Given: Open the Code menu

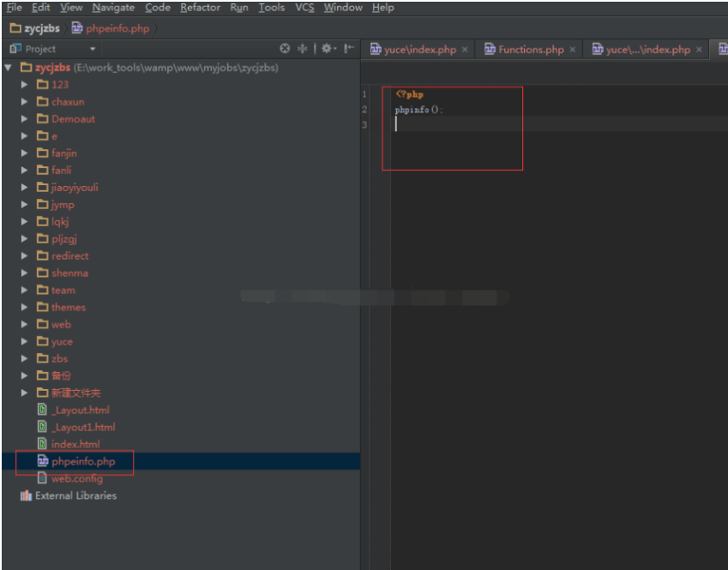Looking at the screenshot, I should point(158,8).
